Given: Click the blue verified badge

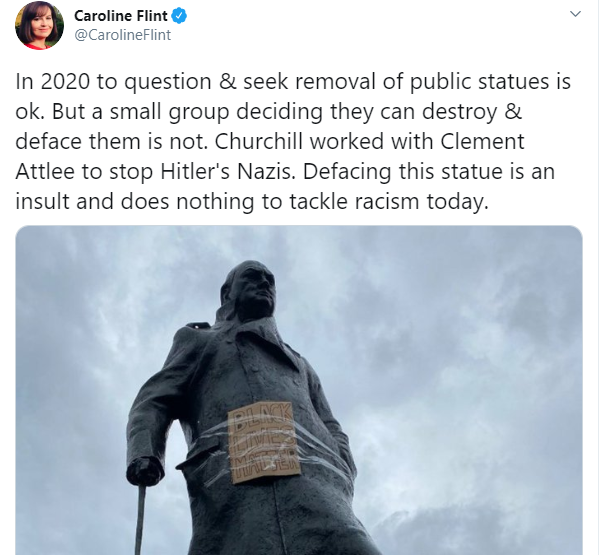Looking at the screenshot, I should [x=179, y=16].
